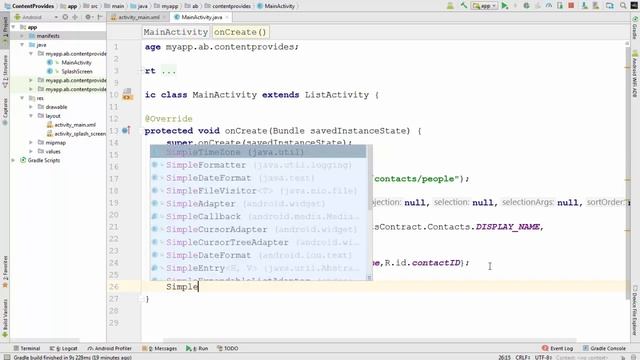Open the Logcat tool window
Image resolution: width=640 pixels, height=360 pixels.
pyautogui.click(x=63, y=349)
